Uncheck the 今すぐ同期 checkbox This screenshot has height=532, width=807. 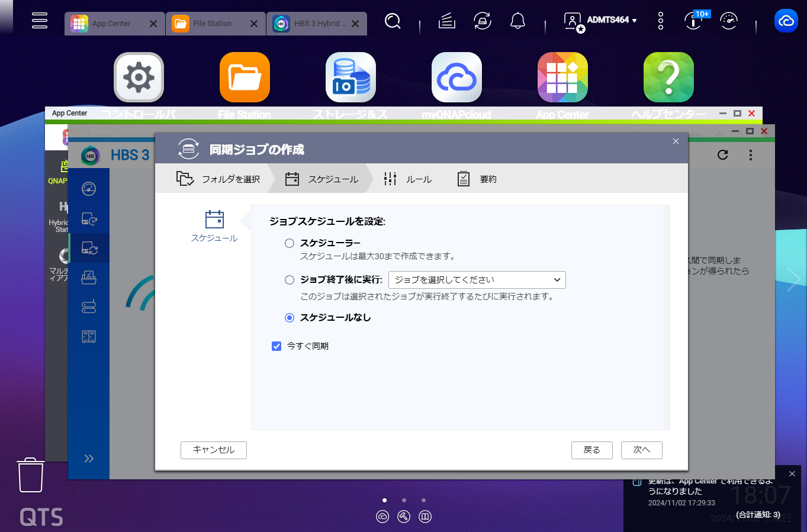[276, 346]
